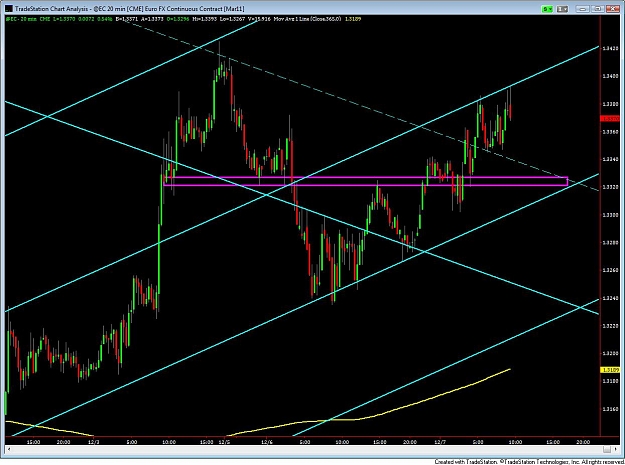This screenshot has height=465, width=625.
Task: Click the 1.3400 price axis label
Action: (x=610, y=76)
